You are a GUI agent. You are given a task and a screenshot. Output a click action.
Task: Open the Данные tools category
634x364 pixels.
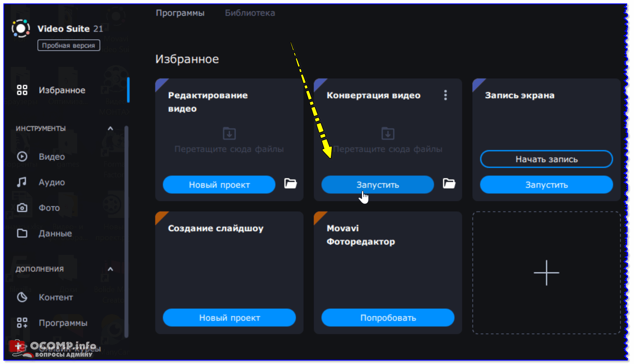tap(55, 234)
